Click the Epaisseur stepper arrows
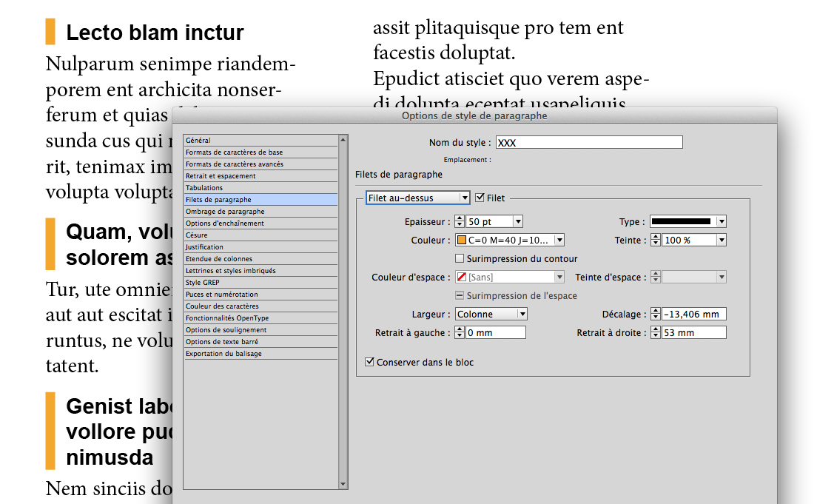 [460, 221]
